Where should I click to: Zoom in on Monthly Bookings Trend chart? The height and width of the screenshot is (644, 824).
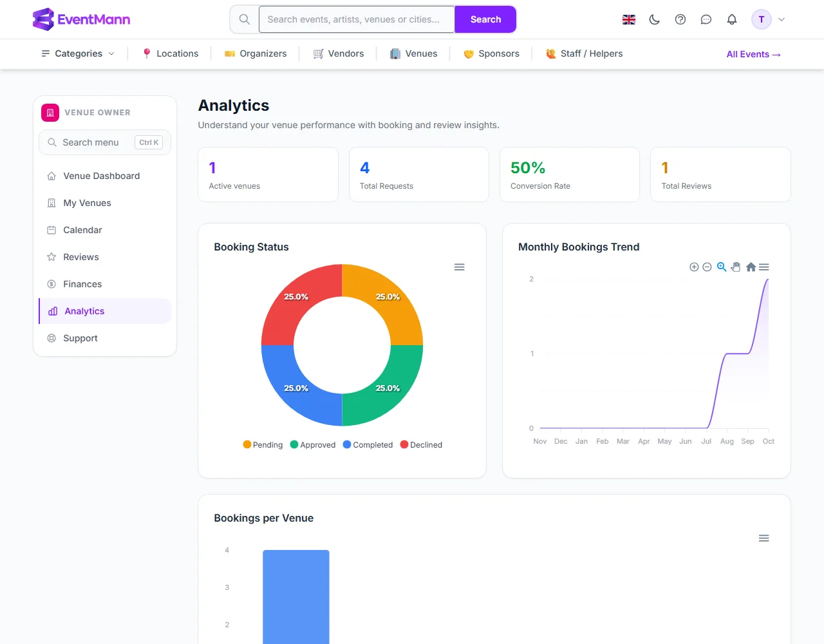point(694,267)
